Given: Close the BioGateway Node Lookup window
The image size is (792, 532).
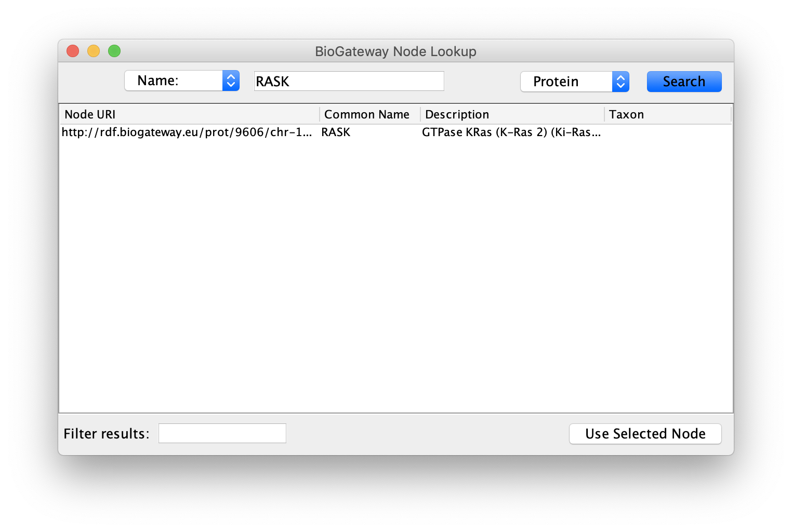Looking at the screenshot, I should point(73,51).
